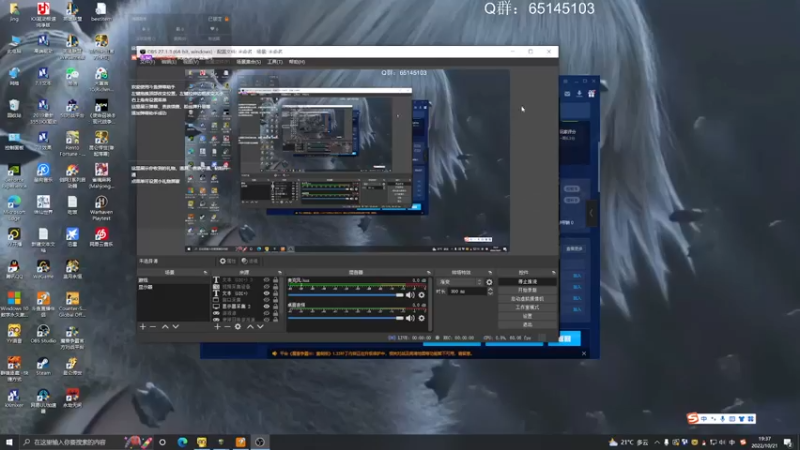This screenshot has height=450, width=800.
Task: Open OBS Studio desktop shortcut
Action: [x=43, y=334]
